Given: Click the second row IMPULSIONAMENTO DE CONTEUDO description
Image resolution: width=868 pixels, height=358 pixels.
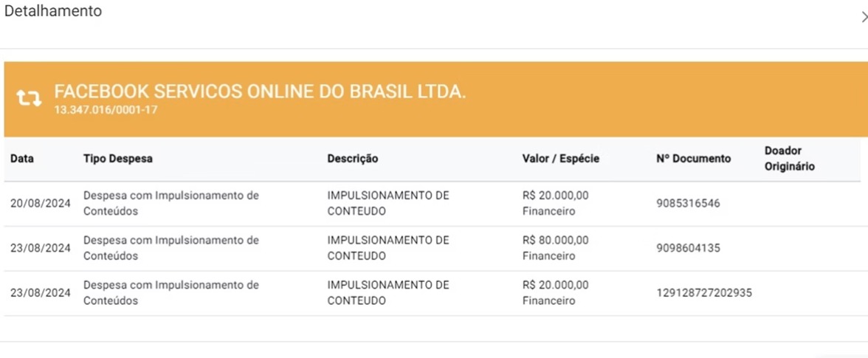Looking at the screenshot, I should tap(388, 248).
